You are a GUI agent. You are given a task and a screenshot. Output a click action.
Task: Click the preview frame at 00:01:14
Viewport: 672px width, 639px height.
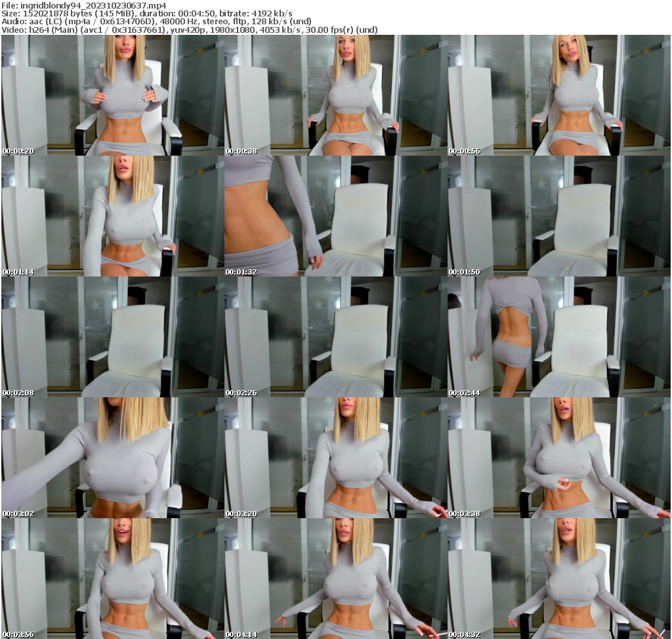[x=112, y=215]
